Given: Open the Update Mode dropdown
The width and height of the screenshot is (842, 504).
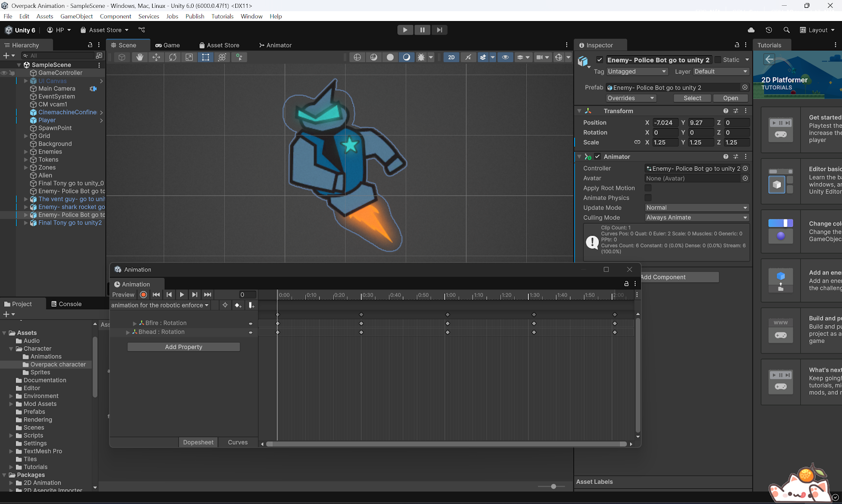Looking at the screenshot, I should [x=697, y=208].
